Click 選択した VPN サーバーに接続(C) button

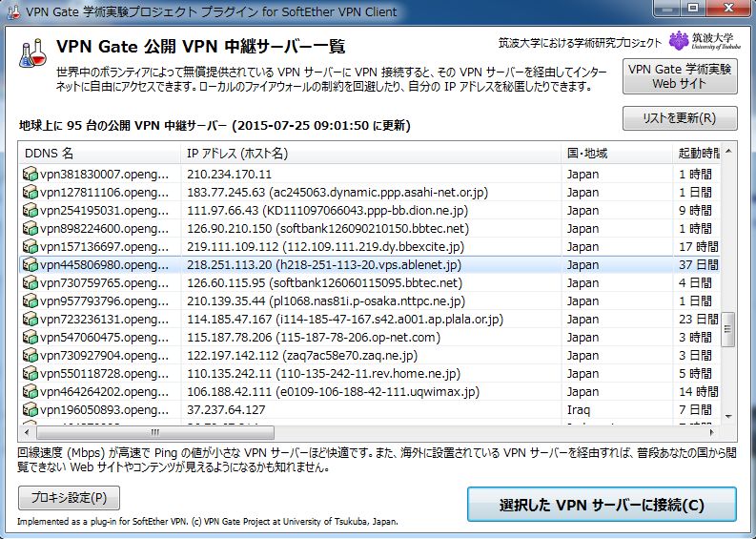coord(602,505)
